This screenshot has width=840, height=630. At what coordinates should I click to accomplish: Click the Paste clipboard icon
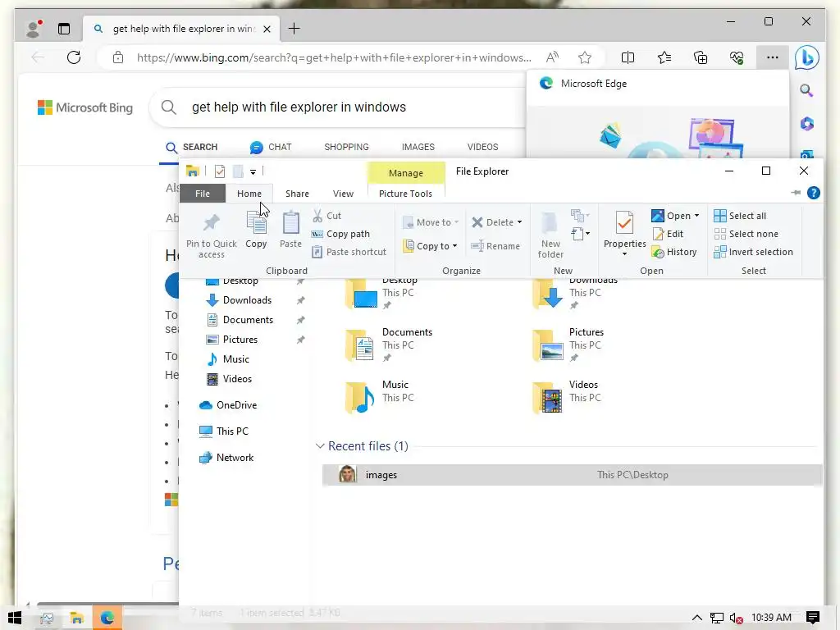[291, 223]
